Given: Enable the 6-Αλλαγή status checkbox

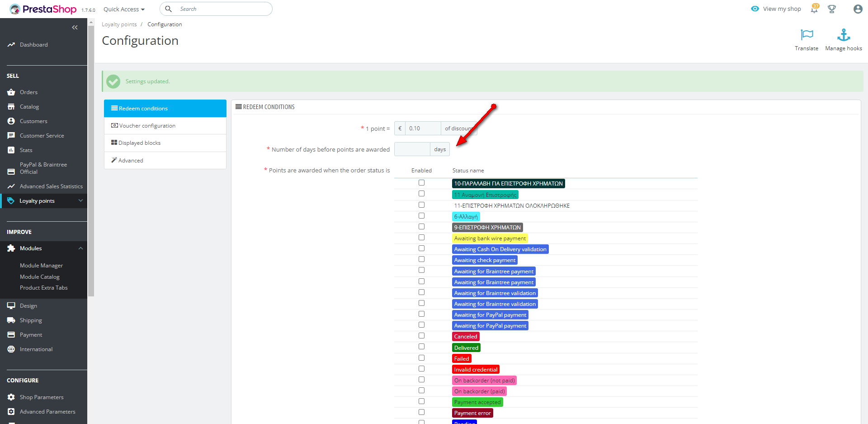Looking at the screenshot, I should [421, 216].
